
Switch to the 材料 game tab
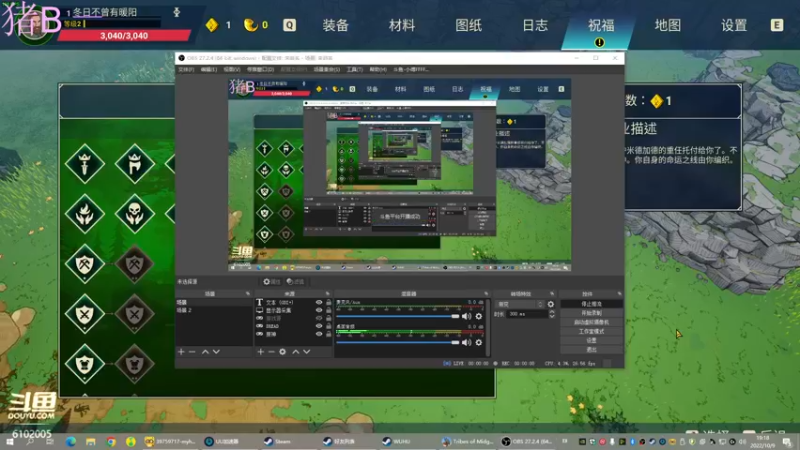click(x=402, y=25)
